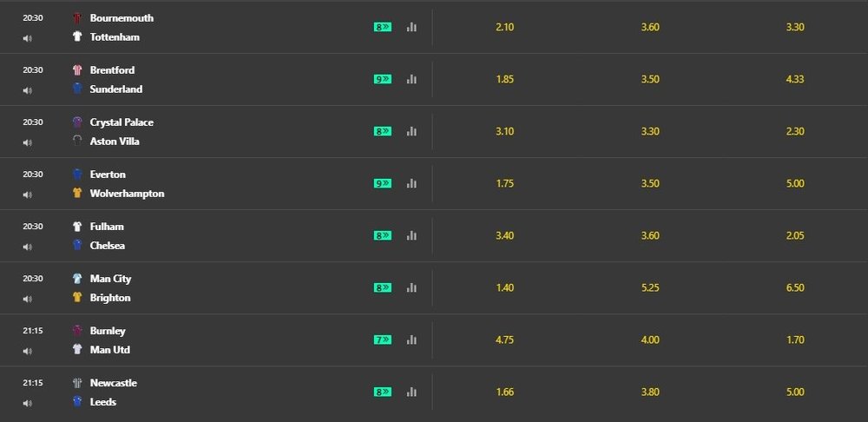This screenshot has width=868, height=422.
Task: Expand more markets for Bournemouth v Tottenham
Action: coord(383,27)
